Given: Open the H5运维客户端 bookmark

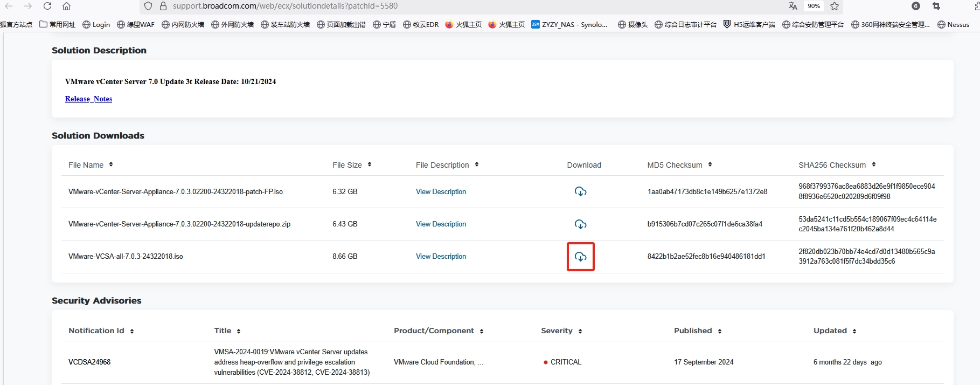Looking at the screenshot, I should tap(749, 24).
